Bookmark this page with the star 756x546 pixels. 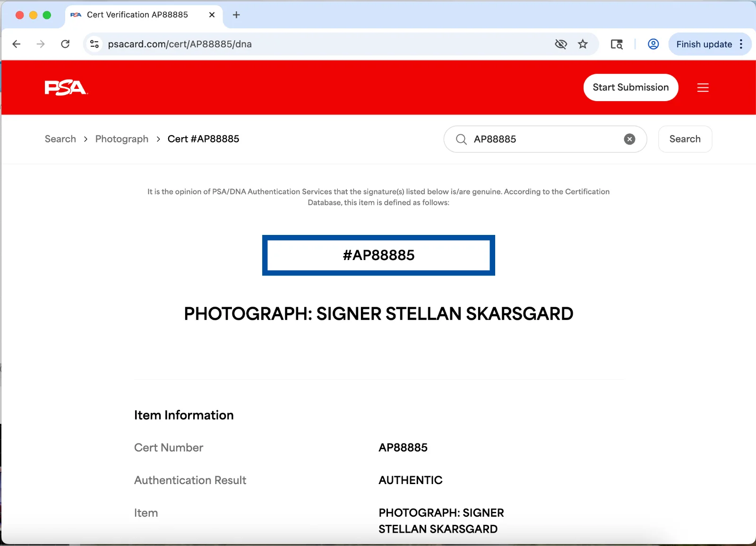tap(583, 44)
